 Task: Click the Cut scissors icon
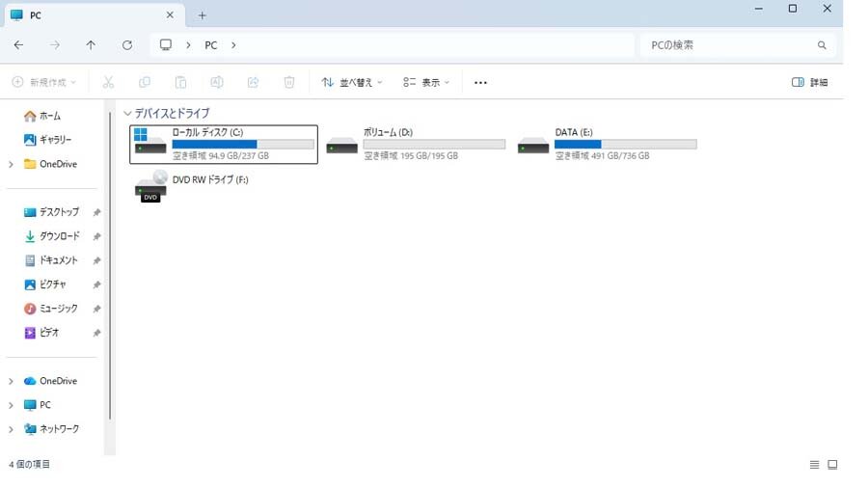click(x=108, y=82)
